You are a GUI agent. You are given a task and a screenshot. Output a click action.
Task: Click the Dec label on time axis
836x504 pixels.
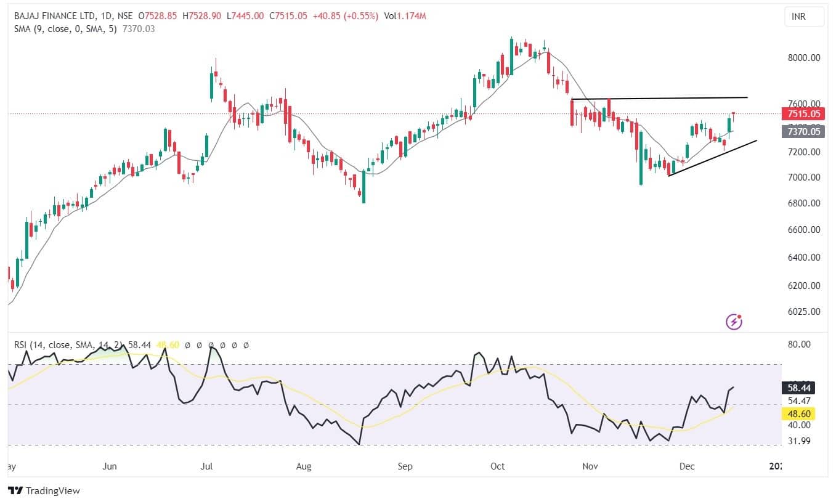(687, 466)
